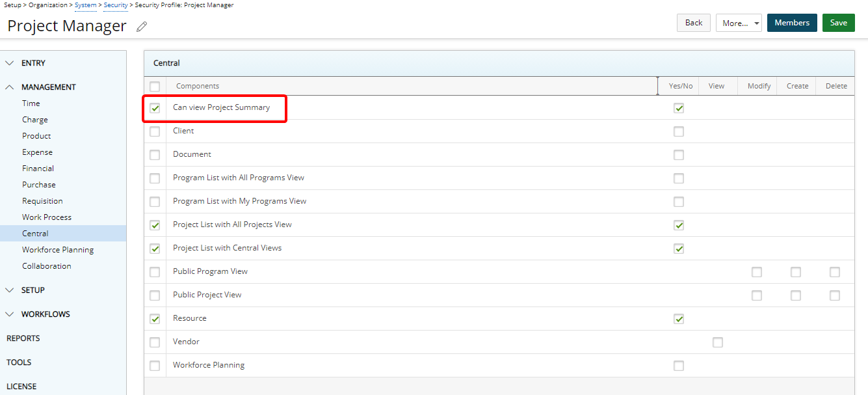This screenshot has height=395, width=868.
Task: Check Program List My Programs View row
Action: coord(155,202)
